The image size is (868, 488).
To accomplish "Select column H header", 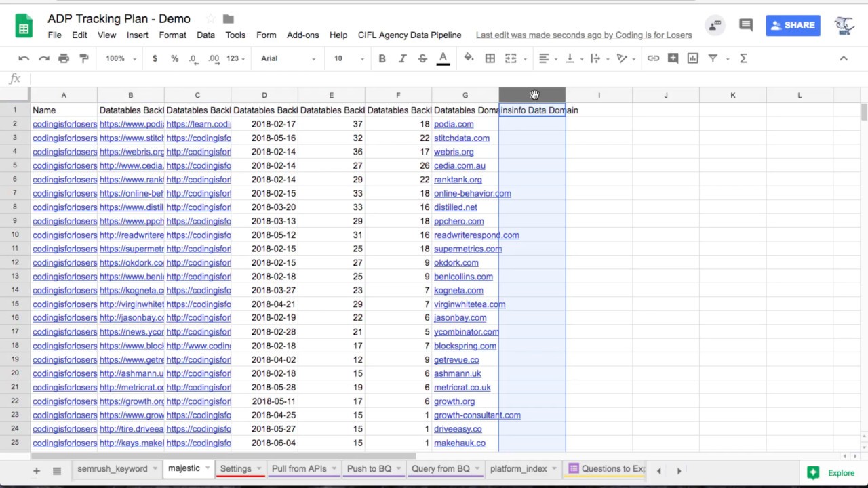I will pos(532,95).
